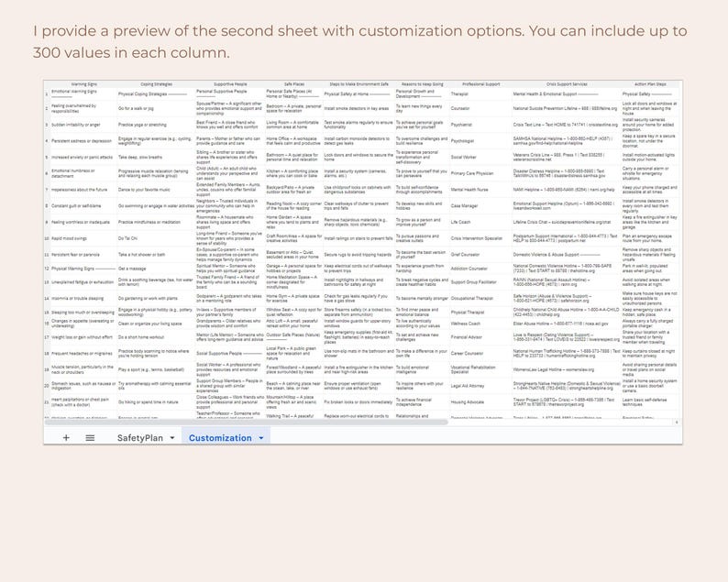Click the 'Veterans Crisis Line' cell

[567, 157]
